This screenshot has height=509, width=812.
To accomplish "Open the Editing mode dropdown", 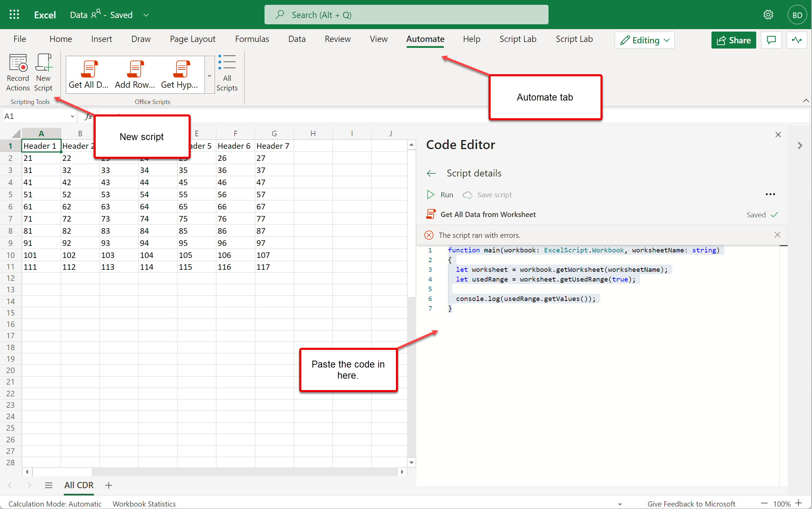I will pyautogui.click(x=645, y=40).
